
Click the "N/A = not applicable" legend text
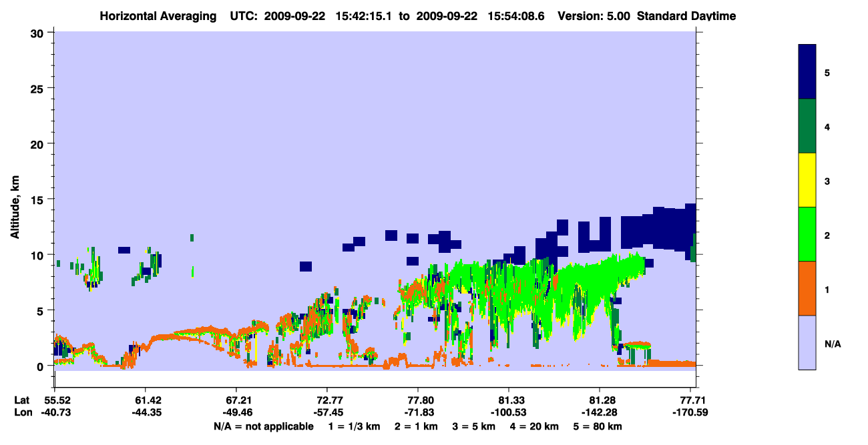coord(263,426)
